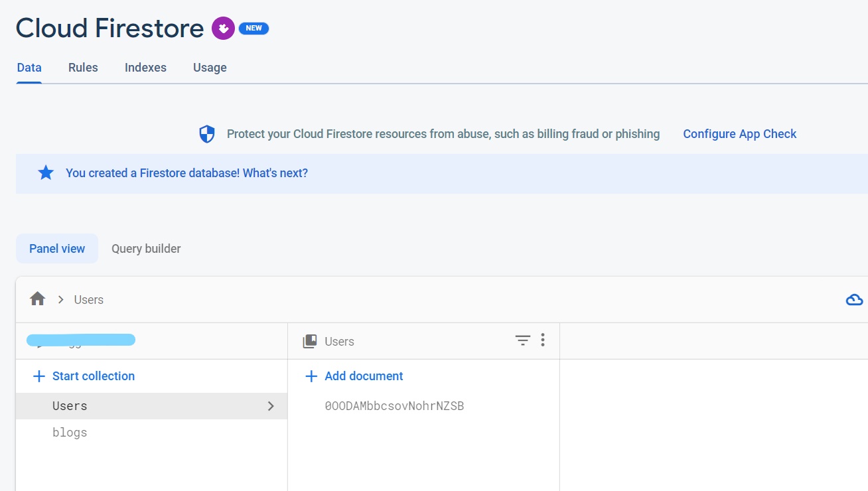Expand the Users collection chevron arrow
The image size is (868, 491).
pos(270,406)
